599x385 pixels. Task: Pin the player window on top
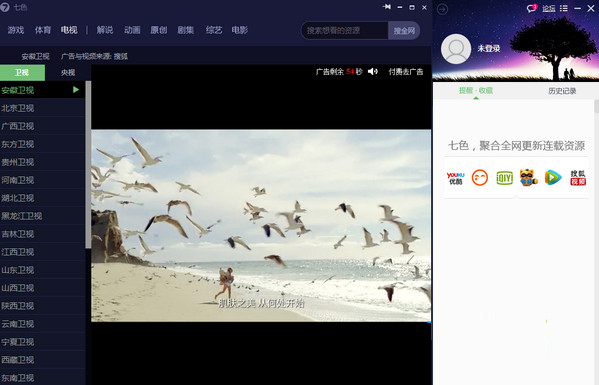coord(387,7)
